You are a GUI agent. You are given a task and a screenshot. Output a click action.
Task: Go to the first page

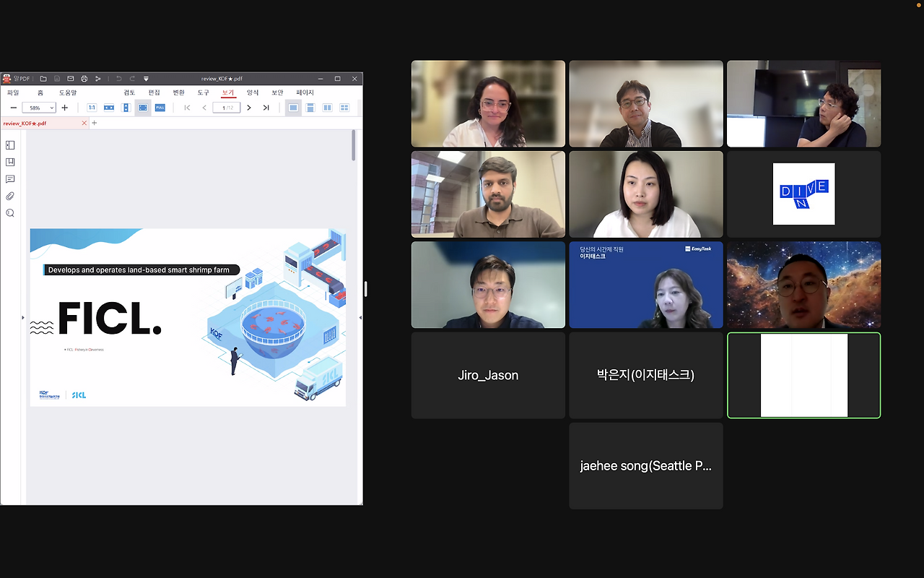(x=188, y=108)
